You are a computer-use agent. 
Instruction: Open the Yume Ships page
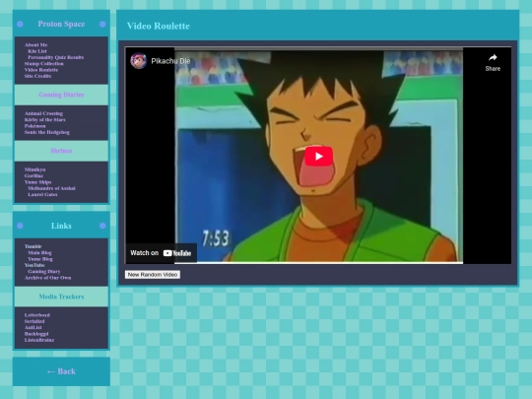tap(37, 182)
